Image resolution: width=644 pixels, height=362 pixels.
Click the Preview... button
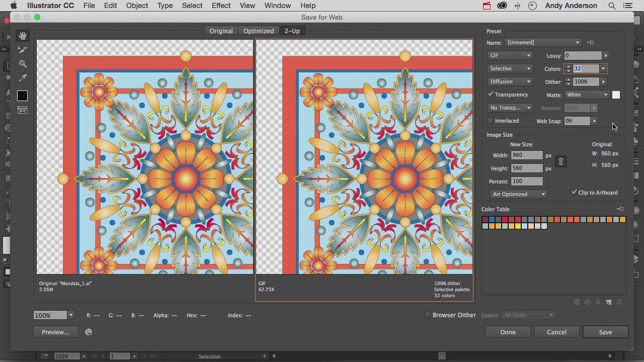tap(55, 332)
